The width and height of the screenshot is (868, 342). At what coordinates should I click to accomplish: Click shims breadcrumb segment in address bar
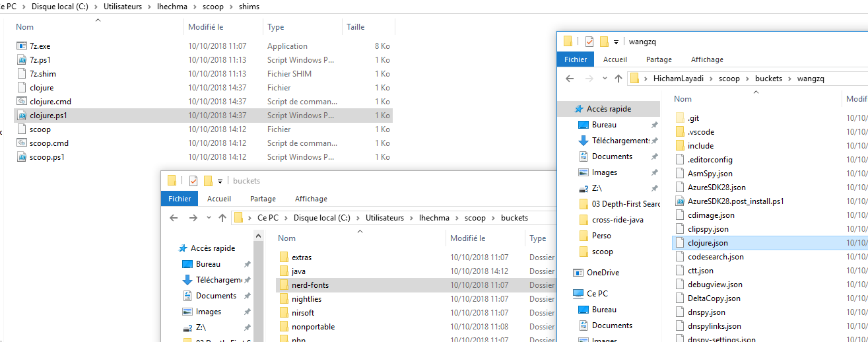pyautogui.click(x=248, y=7)
